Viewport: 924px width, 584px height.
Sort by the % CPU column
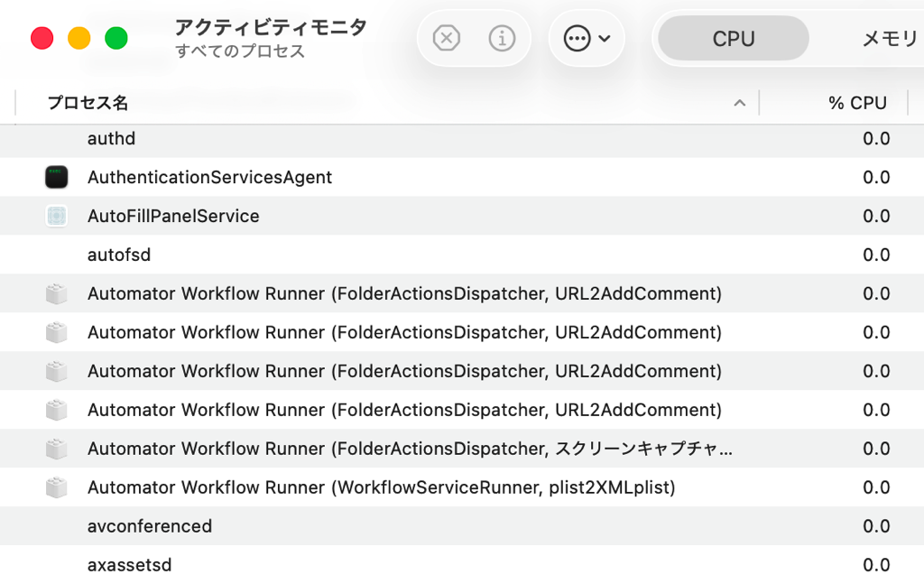(856, 103)
